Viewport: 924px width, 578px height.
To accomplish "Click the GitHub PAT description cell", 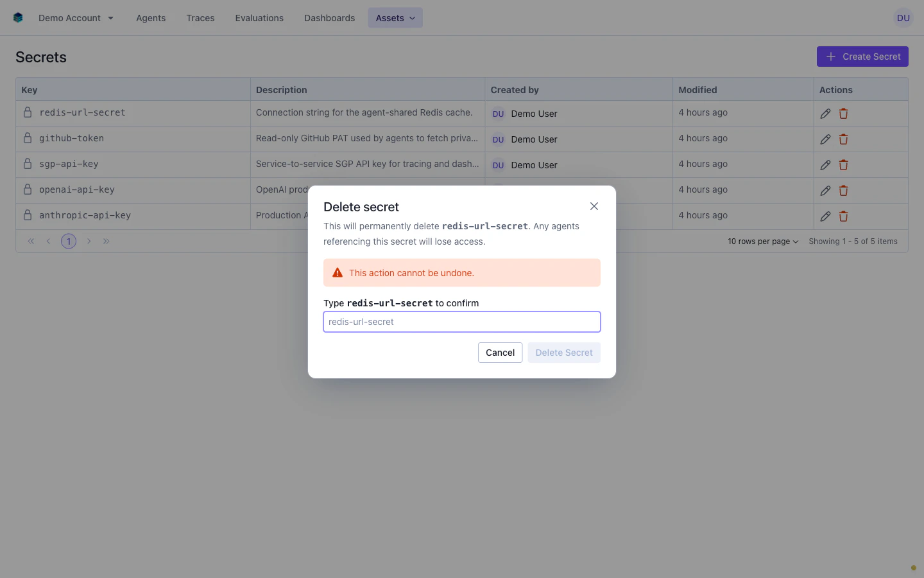I will [x=367, y=138].
